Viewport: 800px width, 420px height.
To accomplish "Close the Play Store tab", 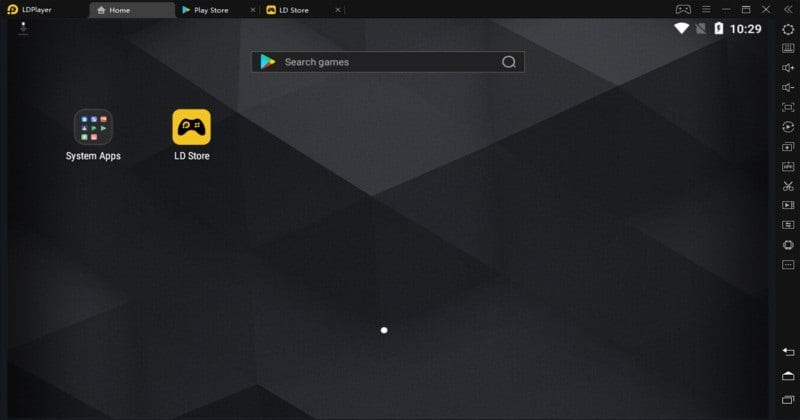I will coord(253,10).
